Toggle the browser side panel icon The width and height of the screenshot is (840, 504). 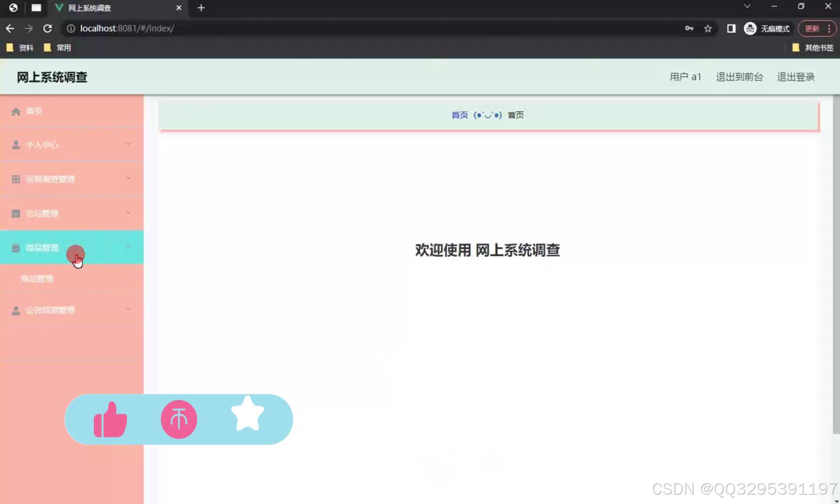731,28
